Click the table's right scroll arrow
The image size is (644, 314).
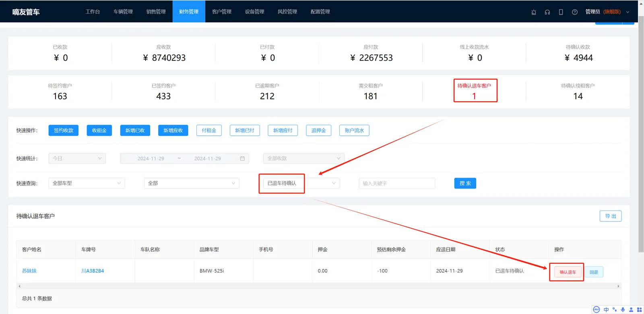point(619,286)
